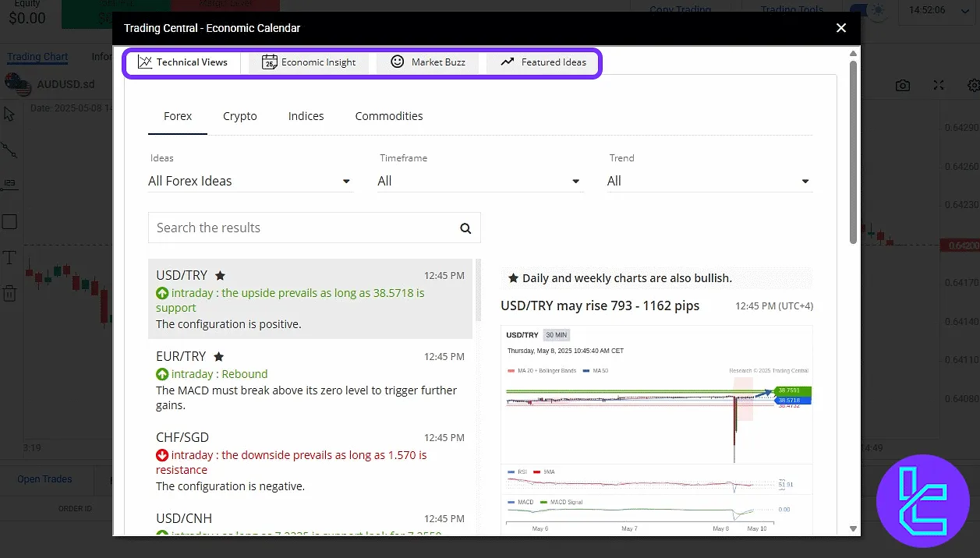Click the trash delete drawings icon

[x=9, y=294]
